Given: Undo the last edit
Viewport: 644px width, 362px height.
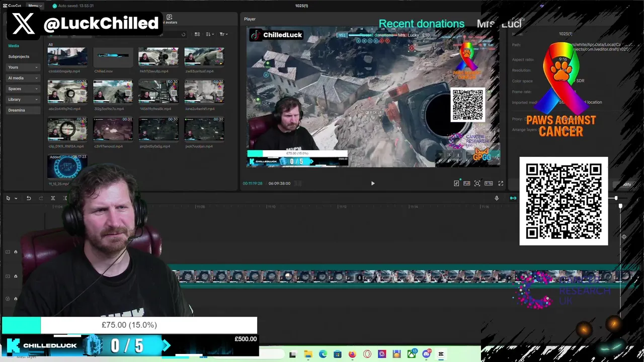Looking at the screenshot, I should (29, 198).
